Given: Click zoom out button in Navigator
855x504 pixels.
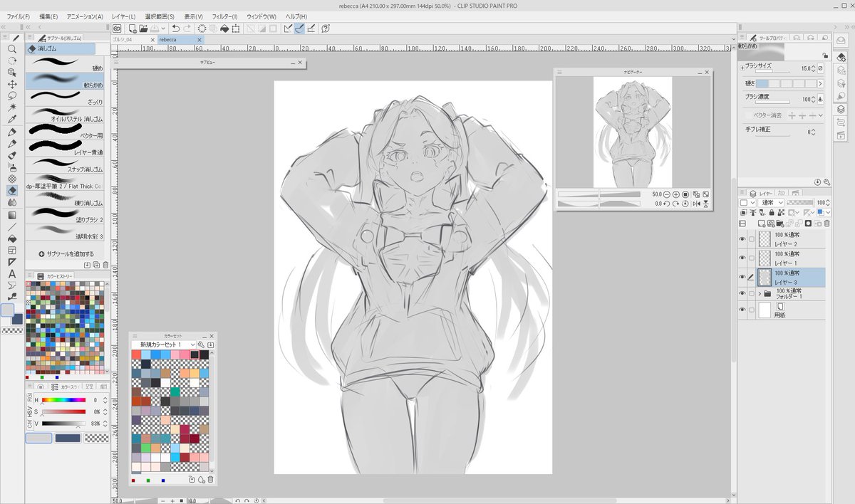Looking at the screenshot, I should coord(666,194).
